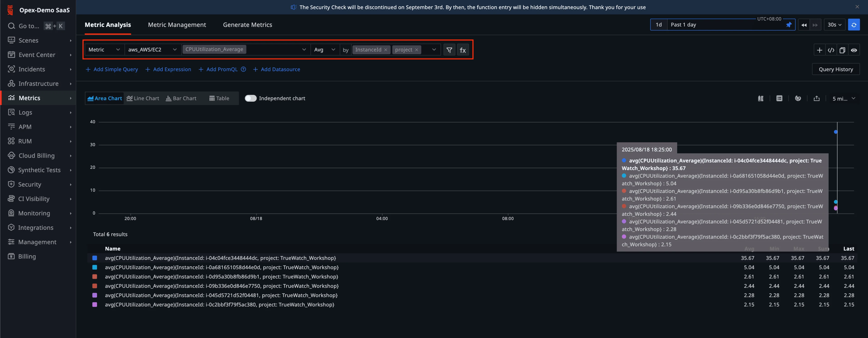Open the 30s refresh interval dropdown

click(x=834, y=25)
